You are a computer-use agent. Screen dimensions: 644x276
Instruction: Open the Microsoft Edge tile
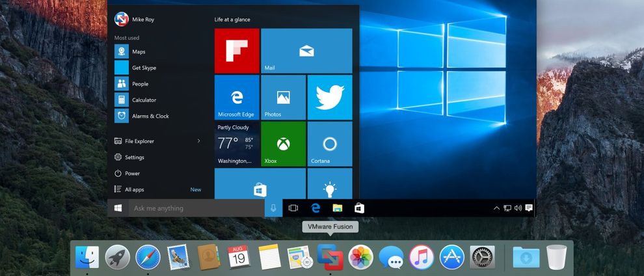[237, 98]
